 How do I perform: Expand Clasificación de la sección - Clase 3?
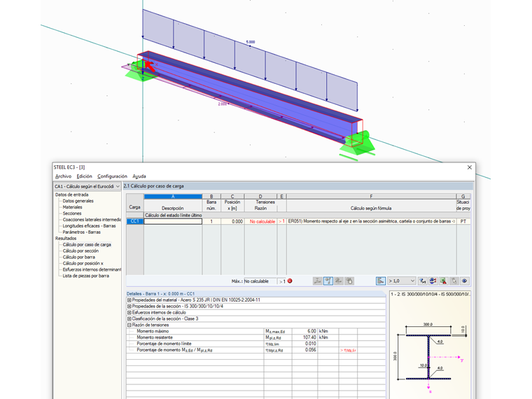click(x=129, y=319)
